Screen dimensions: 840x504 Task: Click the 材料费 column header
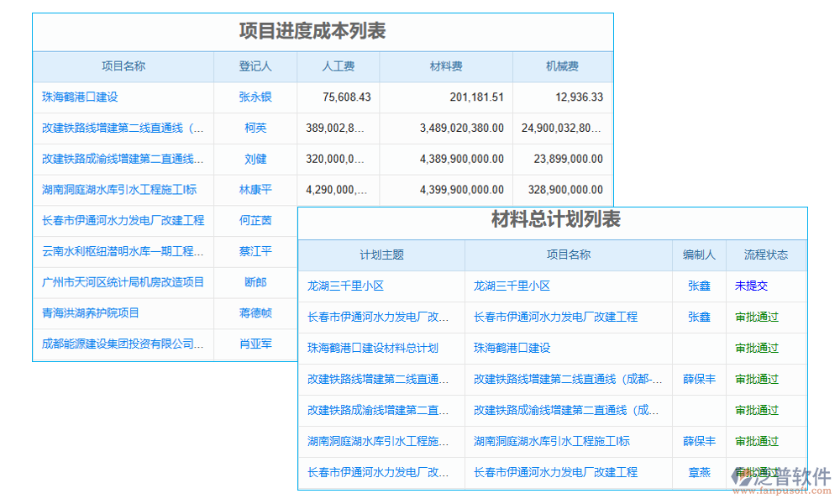coord(445,66)
